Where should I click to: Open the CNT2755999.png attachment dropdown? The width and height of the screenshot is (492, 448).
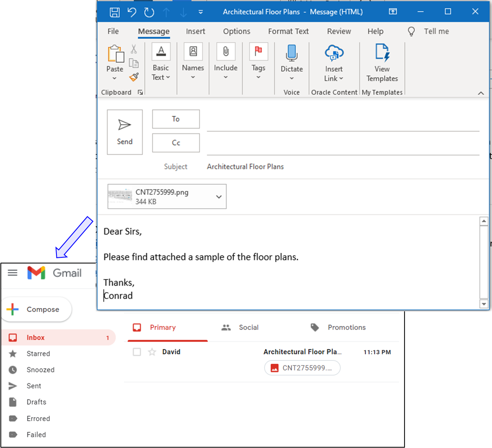[x=218, y=196]
